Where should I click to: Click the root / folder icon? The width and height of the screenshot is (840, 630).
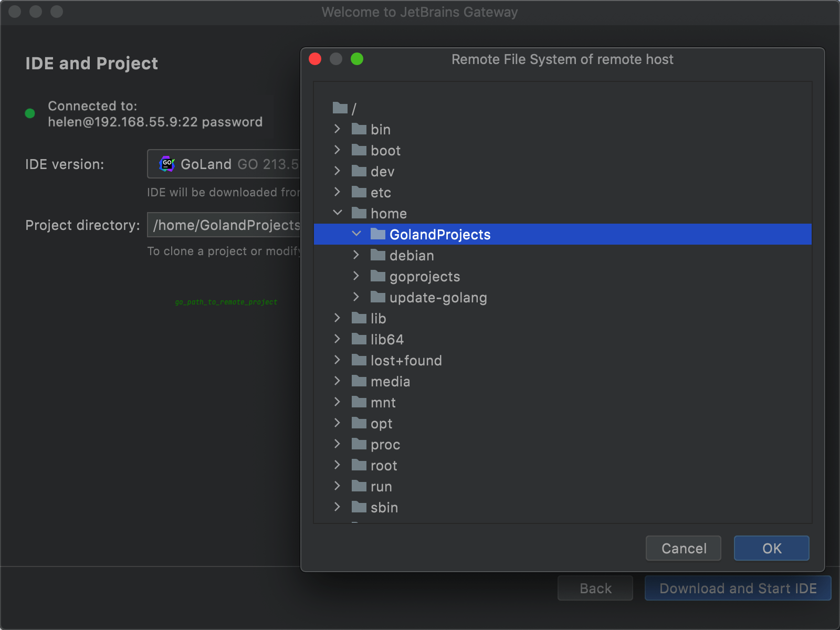[339, 108]
